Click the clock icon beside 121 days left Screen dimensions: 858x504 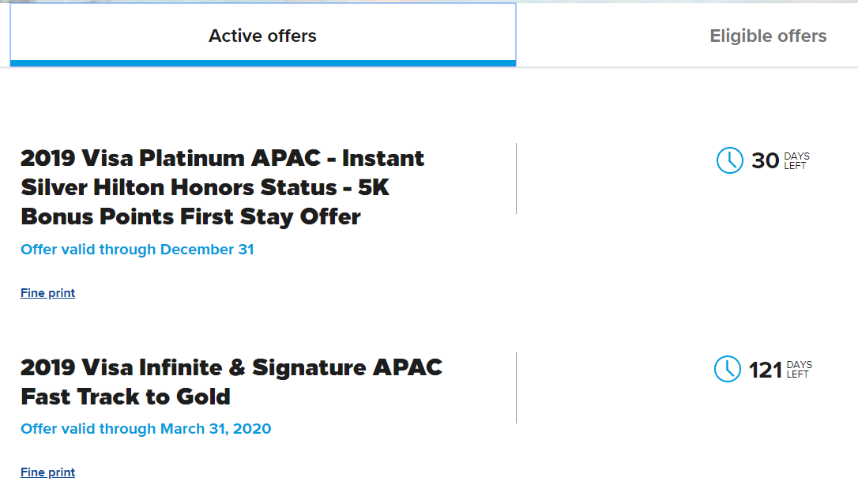point(728,369)
